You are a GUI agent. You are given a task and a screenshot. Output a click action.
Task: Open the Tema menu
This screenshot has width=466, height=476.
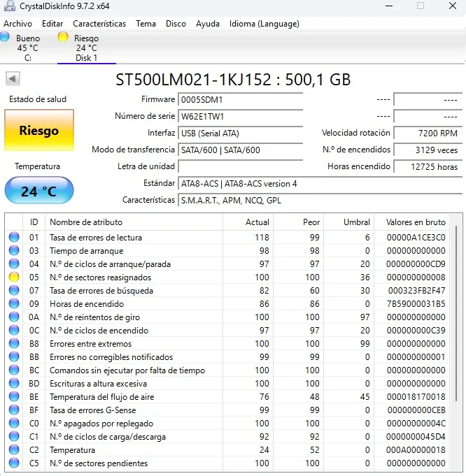click(146, 24)
